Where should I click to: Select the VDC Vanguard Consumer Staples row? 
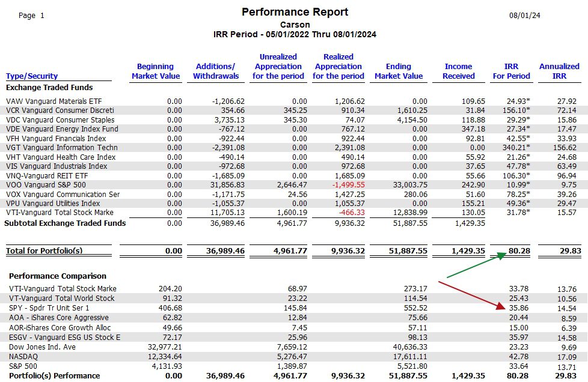click(293, 120)
